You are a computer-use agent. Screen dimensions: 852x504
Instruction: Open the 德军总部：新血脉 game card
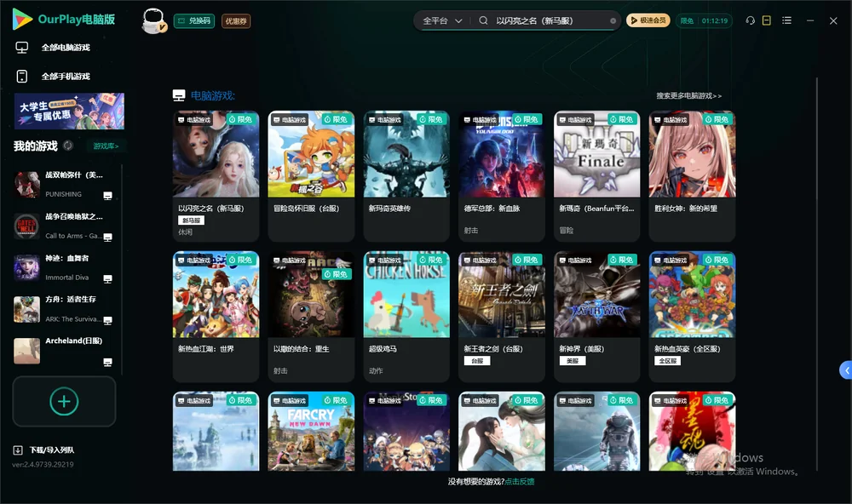pyautogui.click(x=502, y=176)
